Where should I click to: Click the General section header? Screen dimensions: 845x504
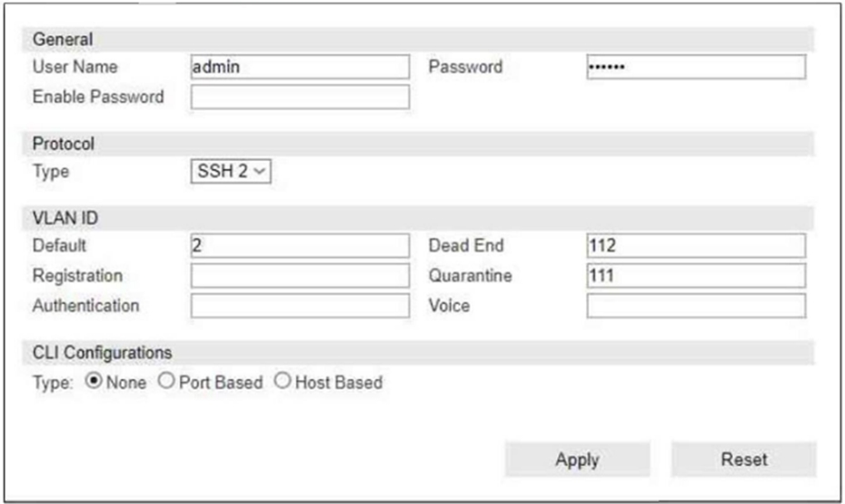(x=418, y=39)
